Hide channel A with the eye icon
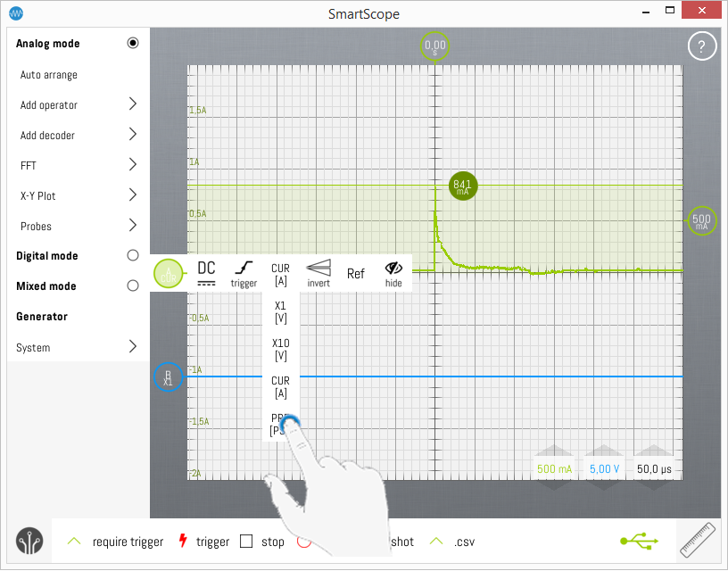The height and width of the screenshot is (571, 728). [x=393, y=272]
